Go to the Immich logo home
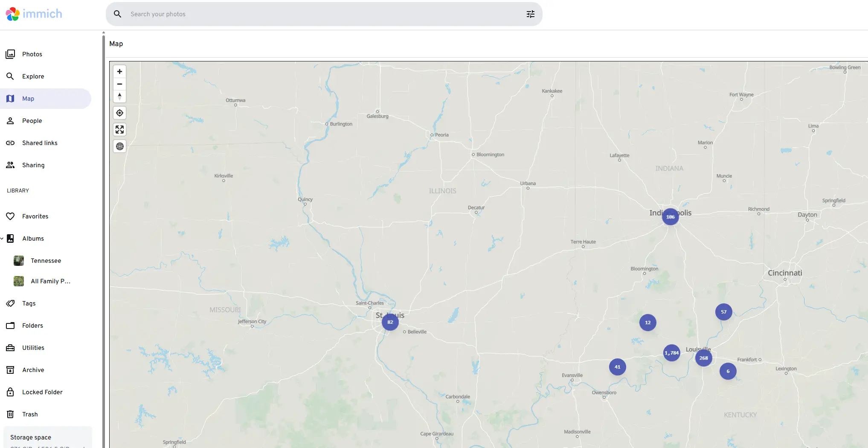The height and width of the screenshot is (448, 868). pyautogui.click(x=34, y=14)
